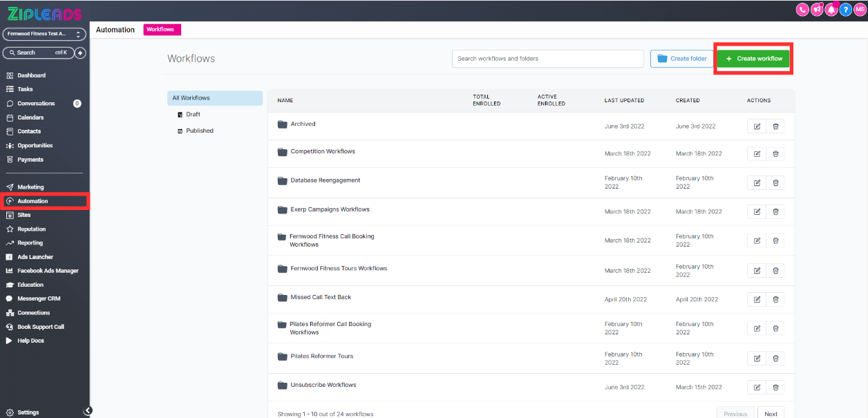
Task: Filter by All Workflows
Action: pyautogui.click(x=215, y=98)
